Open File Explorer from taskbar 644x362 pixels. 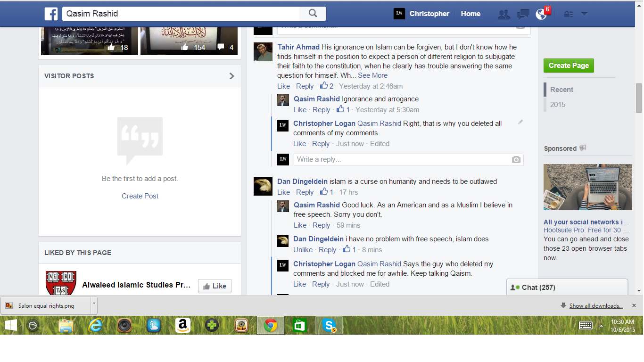[x=66, y=325]
